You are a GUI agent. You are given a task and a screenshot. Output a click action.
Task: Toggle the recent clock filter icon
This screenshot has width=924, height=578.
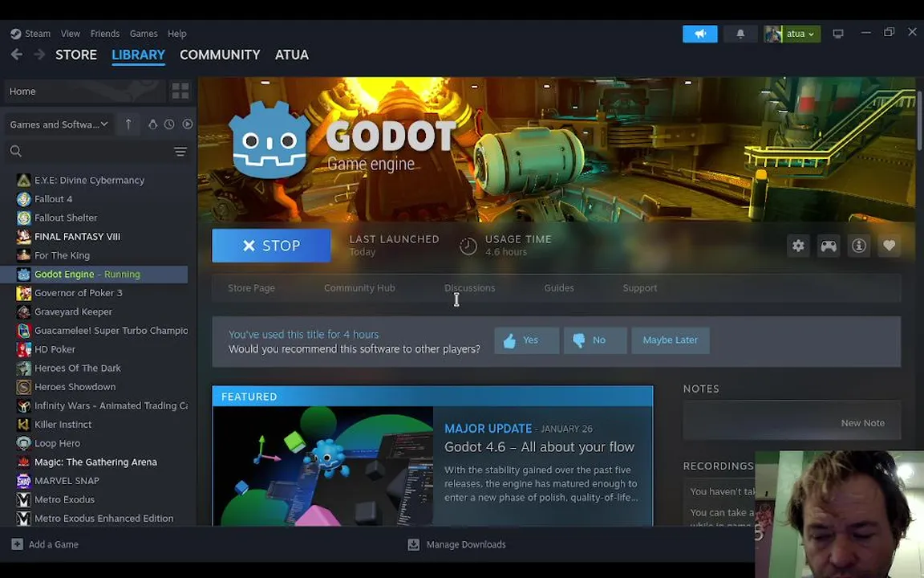pyautogui.click(x=169, y=124)
